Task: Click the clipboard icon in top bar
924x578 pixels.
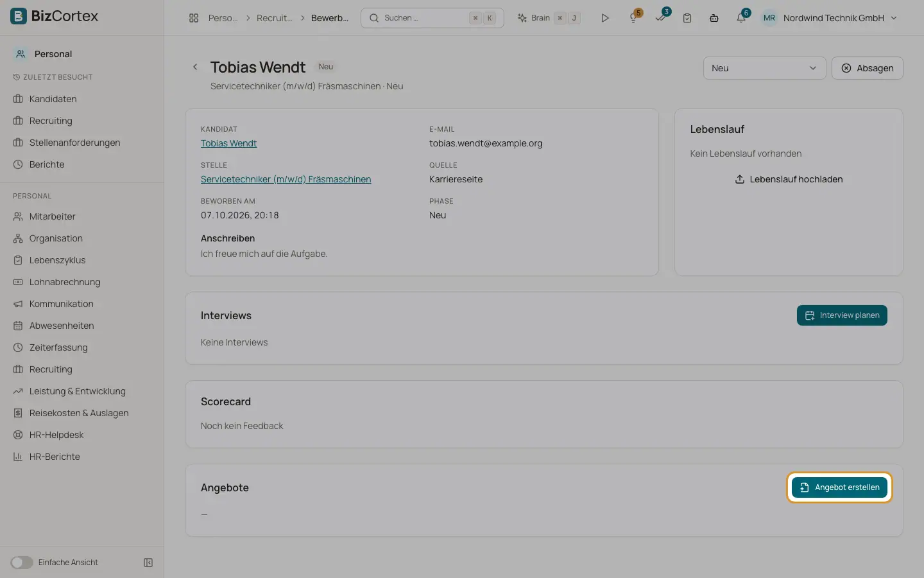Action: click(x=687, y=18)
